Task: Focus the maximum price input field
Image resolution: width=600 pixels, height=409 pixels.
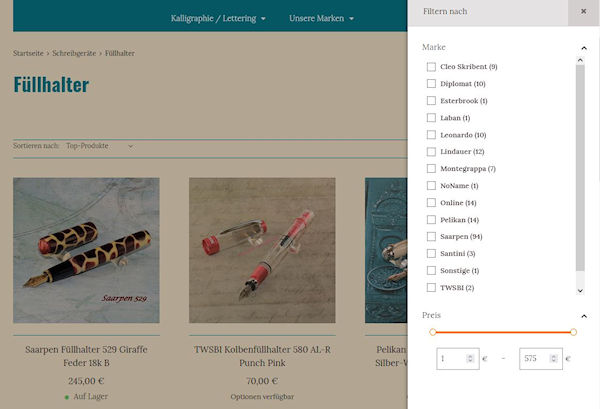Action: 541,358
